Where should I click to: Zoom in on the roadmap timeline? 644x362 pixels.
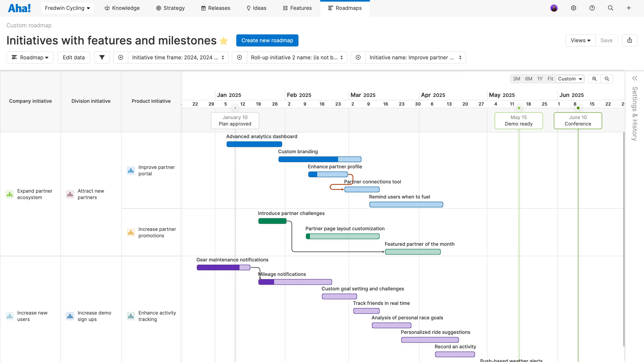pos(594,79)
